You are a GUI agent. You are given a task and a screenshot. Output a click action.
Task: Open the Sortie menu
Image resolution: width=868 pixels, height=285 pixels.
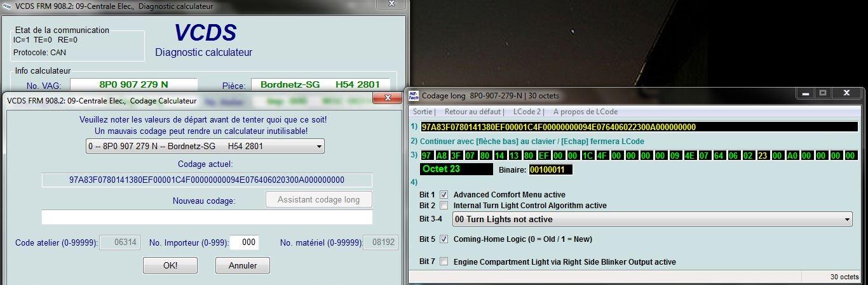coord(424,112)
